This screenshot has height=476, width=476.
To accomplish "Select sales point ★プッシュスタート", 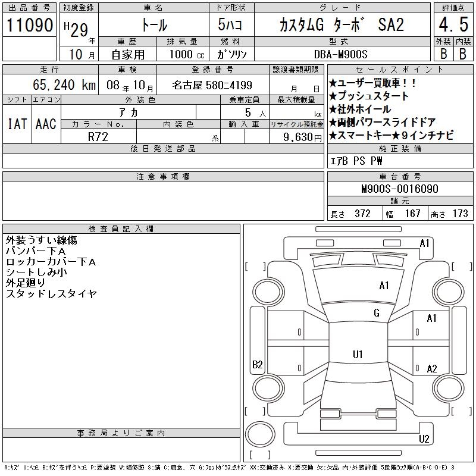I will click(369, 96).
